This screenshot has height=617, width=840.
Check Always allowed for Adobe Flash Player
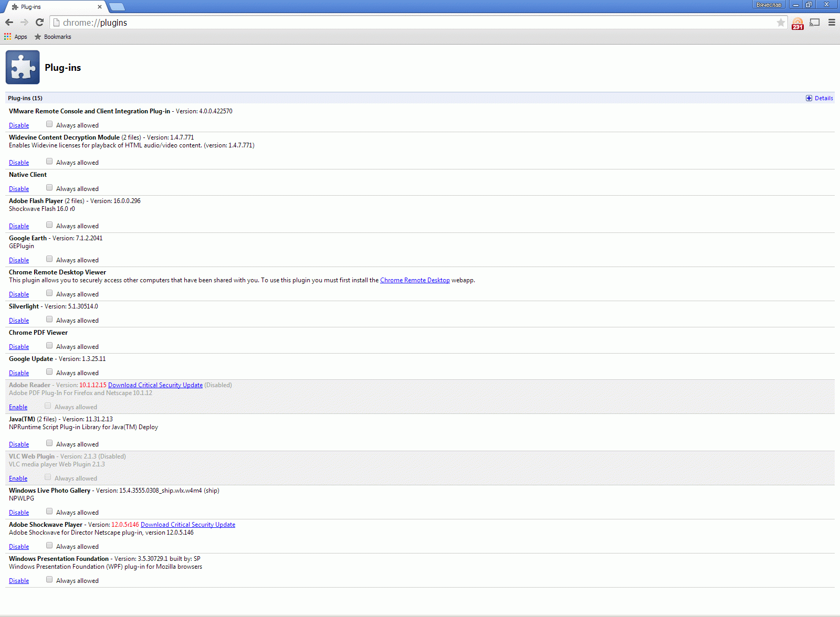tap(49, 225)
